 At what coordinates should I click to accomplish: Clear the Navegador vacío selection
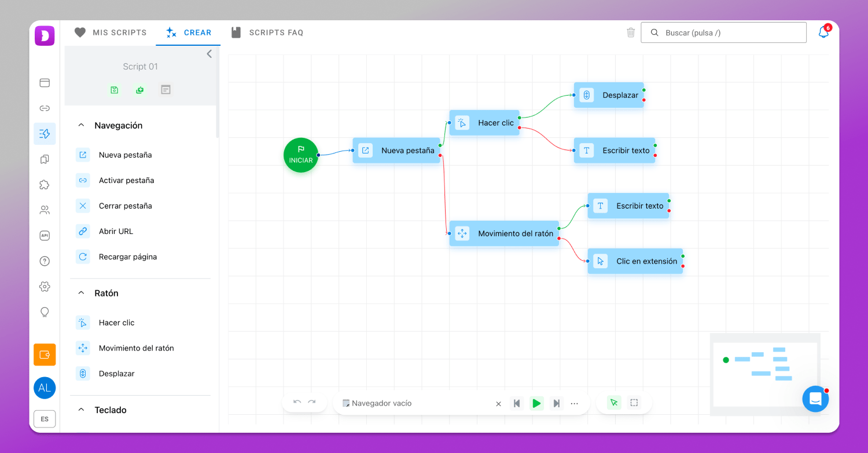[x=499, y=404]
